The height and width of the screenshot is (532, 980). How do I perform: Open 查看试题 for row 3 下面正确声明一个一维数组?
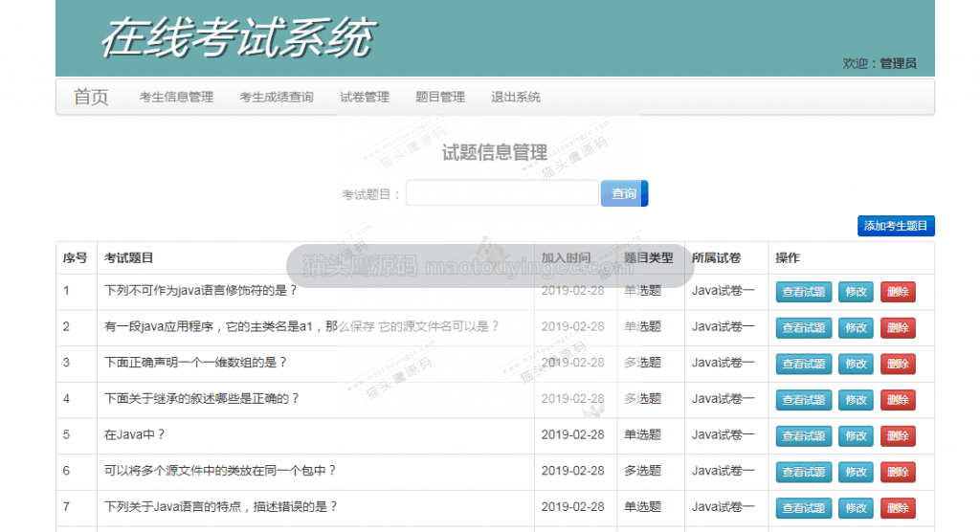[804, 364]
